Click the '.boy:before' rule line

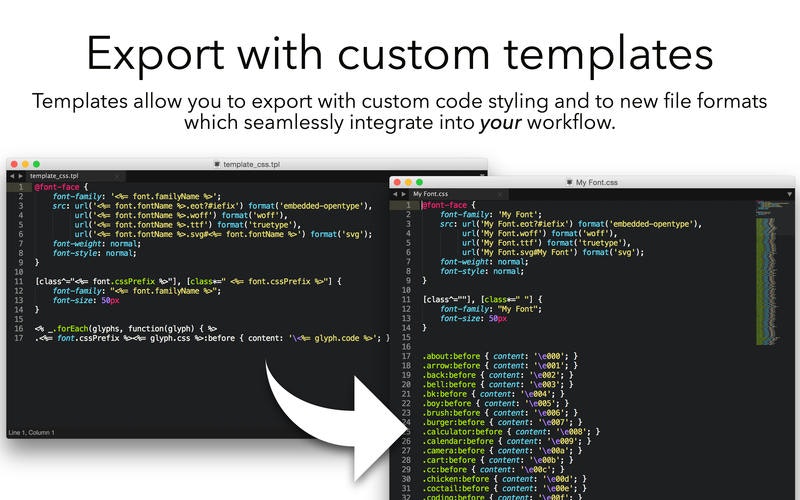(495, 404)
